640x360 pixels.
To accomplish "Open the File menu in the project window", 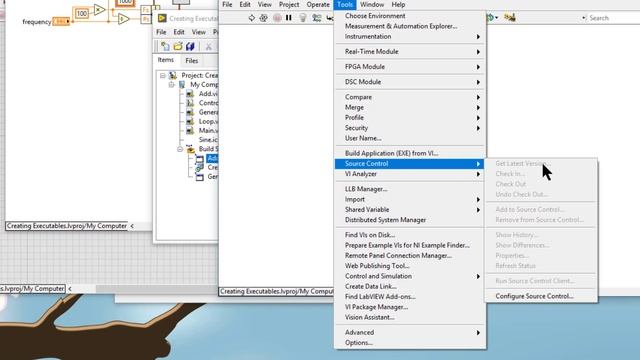I will tap(161, 32).
